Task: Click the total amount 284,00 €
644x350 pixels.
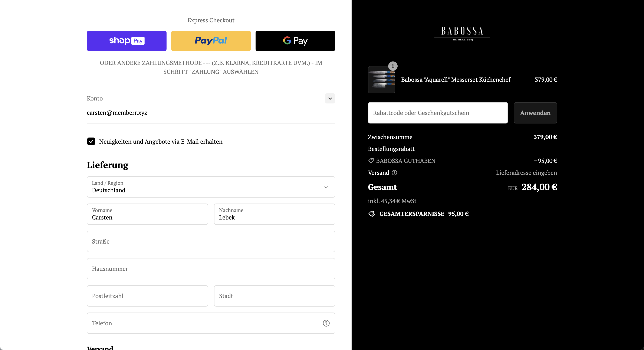Action: coord(539,187)
